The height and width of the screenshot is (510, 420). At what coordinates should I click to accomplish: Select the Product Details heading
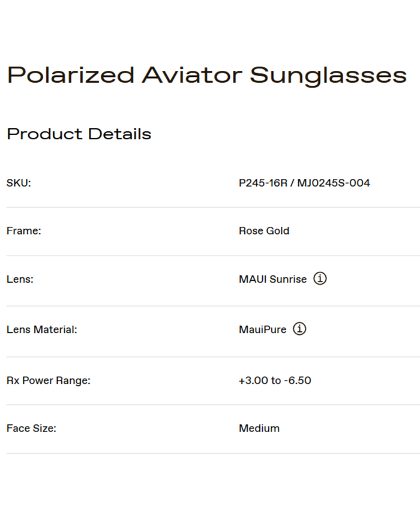click(79, 134)
